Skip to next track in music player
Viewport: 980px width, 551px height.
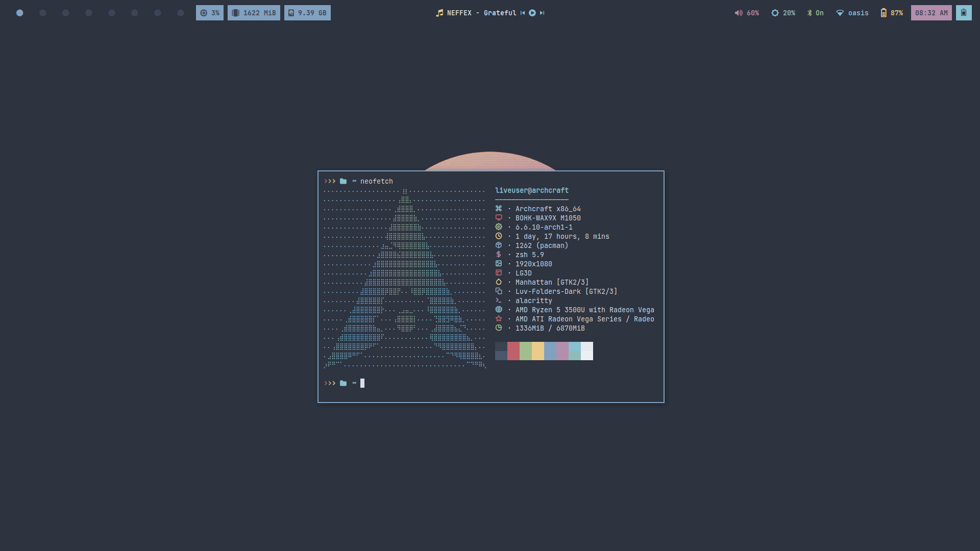tap(542, 13)
